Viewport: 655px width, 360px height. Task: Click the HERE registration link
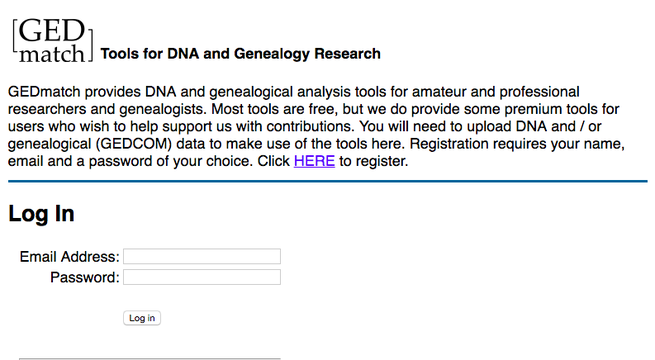pos(314,161)
